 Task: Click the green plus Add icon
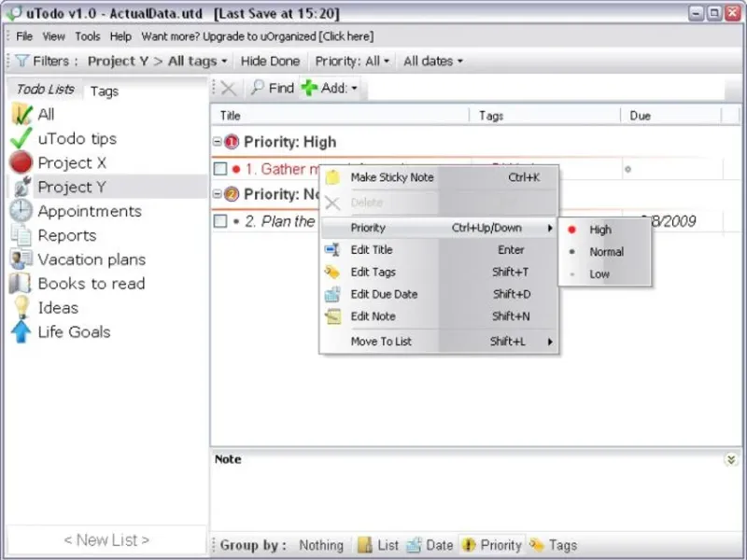(309, 88)
